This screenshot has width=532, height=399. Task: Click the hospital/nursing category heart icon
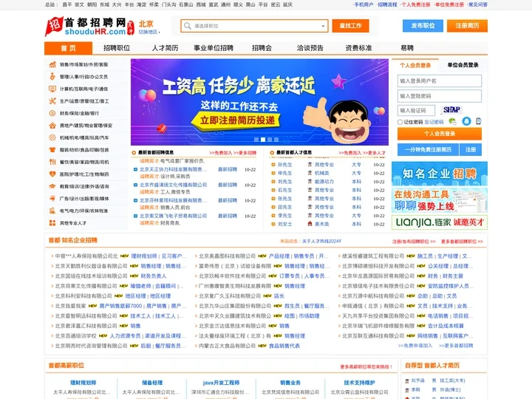(52, 174)
